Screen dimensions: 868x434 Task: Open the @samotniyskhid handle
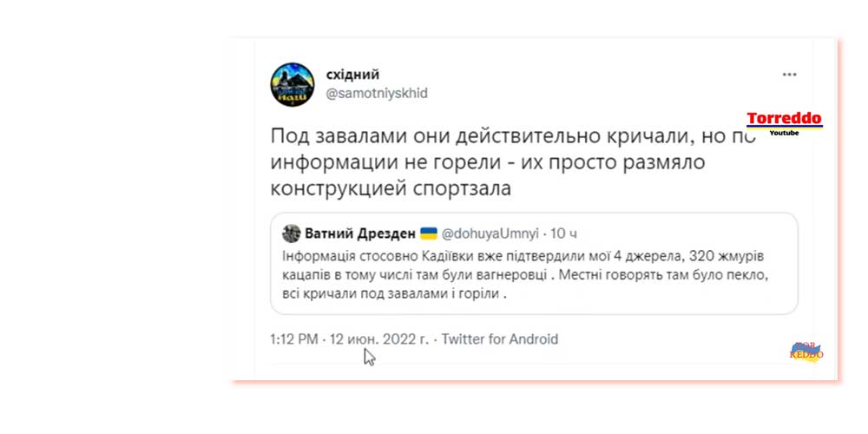(x=376, y=93)
